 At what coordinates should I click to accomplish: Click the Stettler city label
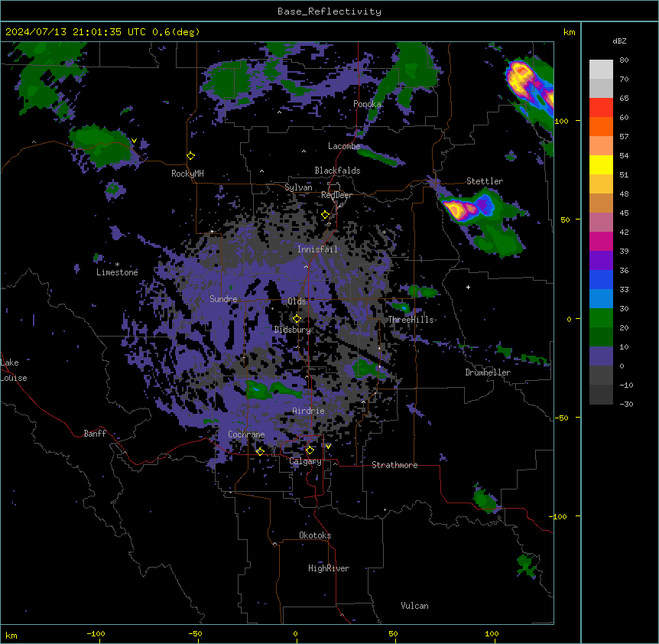pos(485,181)
